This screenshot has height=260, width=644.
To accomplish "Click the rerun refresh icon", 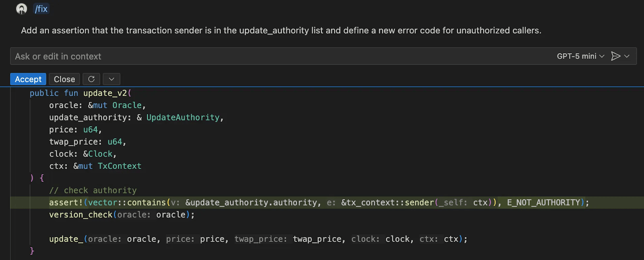I will pyautogui.click(x=91, y=79).
